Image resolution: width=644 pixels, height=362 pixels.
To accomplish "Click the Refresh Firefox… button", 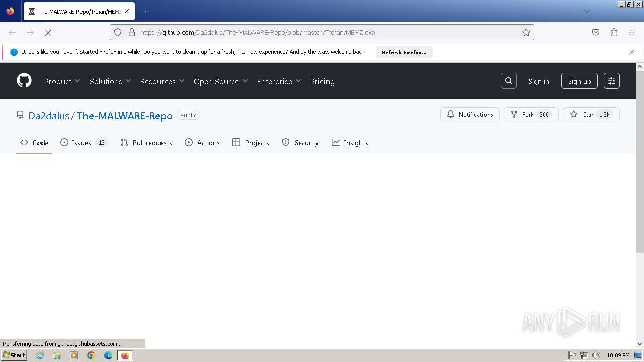I will point(404,52).
